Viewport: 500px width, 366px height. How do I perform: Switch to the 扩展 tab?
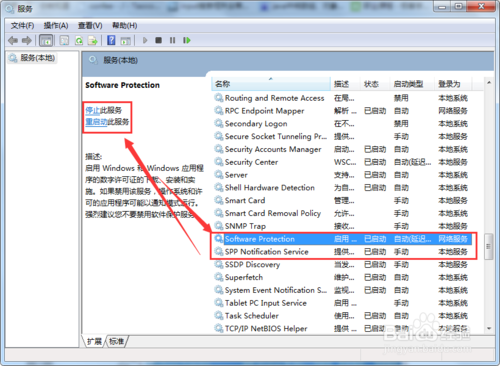tap(94, 341)
